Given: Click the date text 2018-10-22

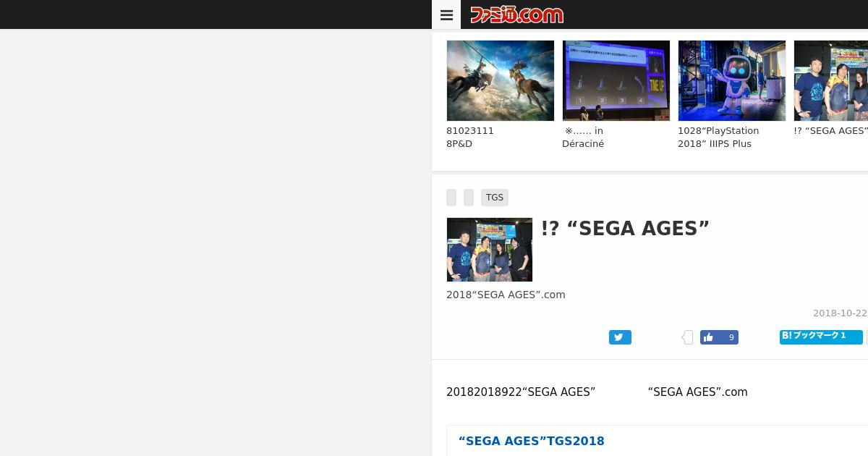Looking at the screenshot, I should tap(841, 313).
